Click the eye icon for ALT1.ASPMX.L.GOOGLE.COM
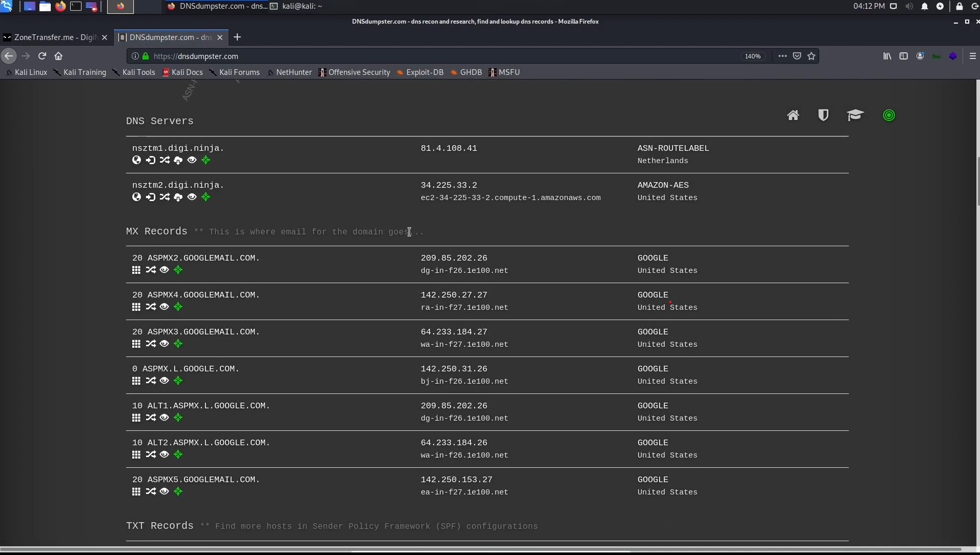Screen dimensions: 980x555 click(x=164, y=418)
